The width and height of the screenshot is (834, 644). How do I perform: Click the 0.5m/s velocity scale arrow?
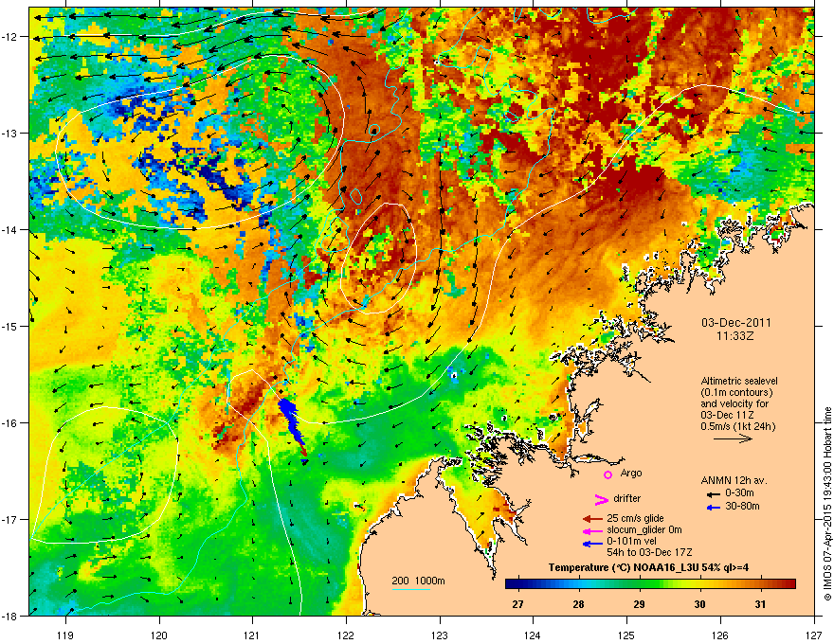pyautogui.click(x=733, y=438)
